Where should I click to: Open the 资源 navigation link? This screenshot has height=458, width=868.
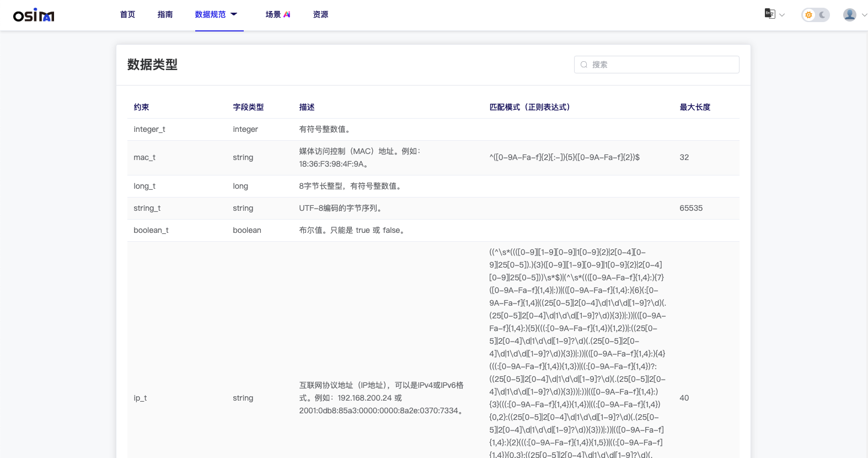pyautogui.click(x=320, y=14)
